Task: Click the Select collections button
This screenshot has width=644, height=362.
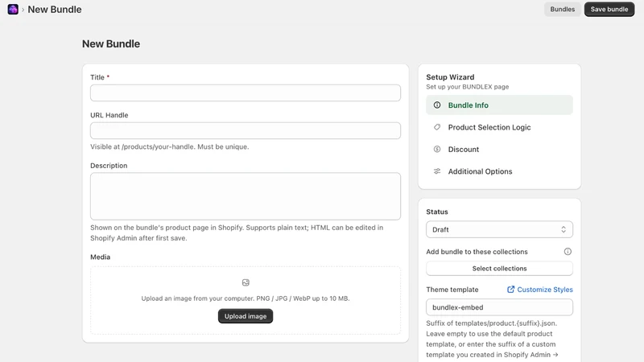Action: coord(499,269)
